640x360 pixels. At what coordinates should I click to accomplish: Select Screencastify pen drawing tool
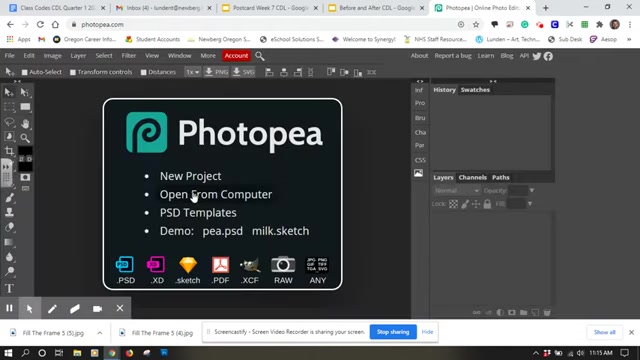[x=52, y=309]
